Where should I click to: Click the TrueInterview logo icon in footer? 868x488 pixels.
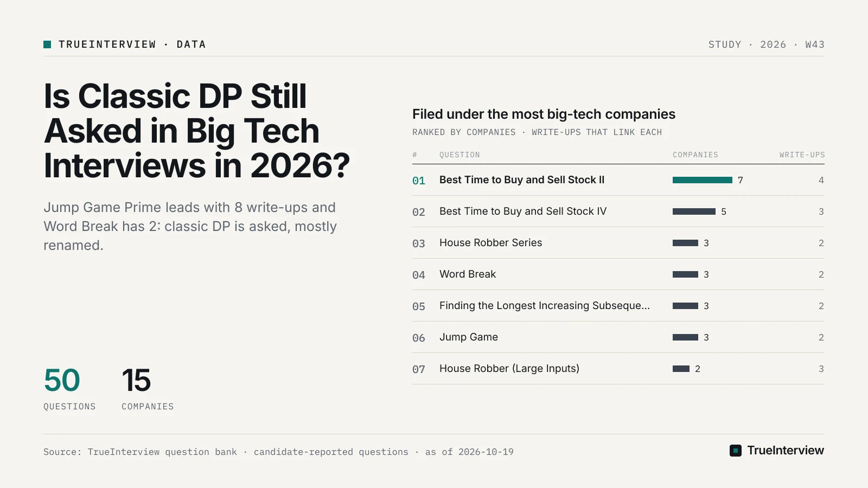(736, 451)
